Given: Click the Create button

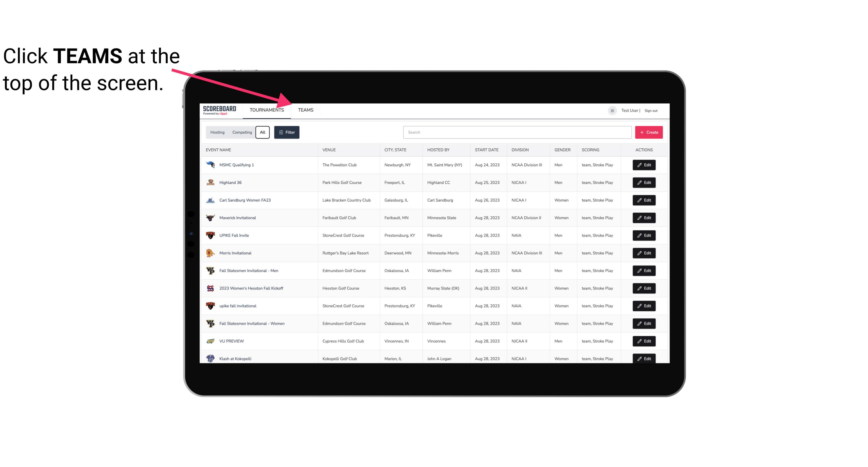Looking at the screenshot, I should click(649, 132).
